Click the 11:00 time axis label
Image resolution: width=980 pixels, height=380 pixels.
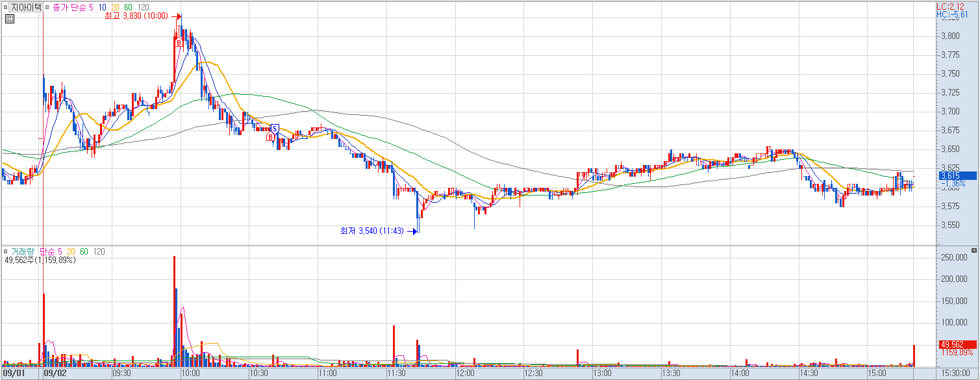coord(327,374)
